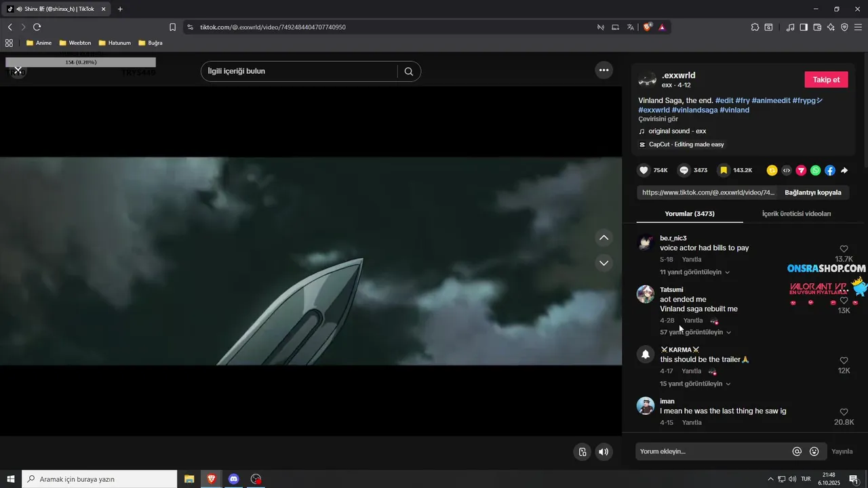Go to the next video with down arrow

tap(604, 263)
